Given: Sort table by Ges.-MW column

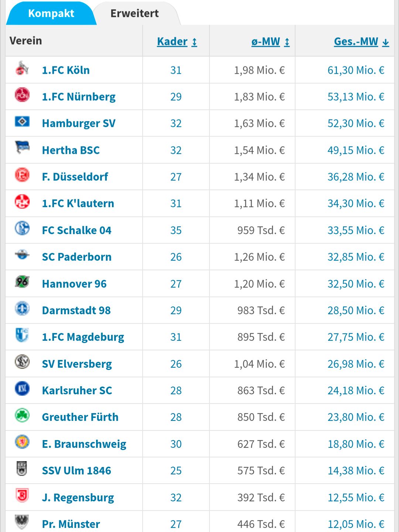Looking at the screenshot, I should (361, 42).
